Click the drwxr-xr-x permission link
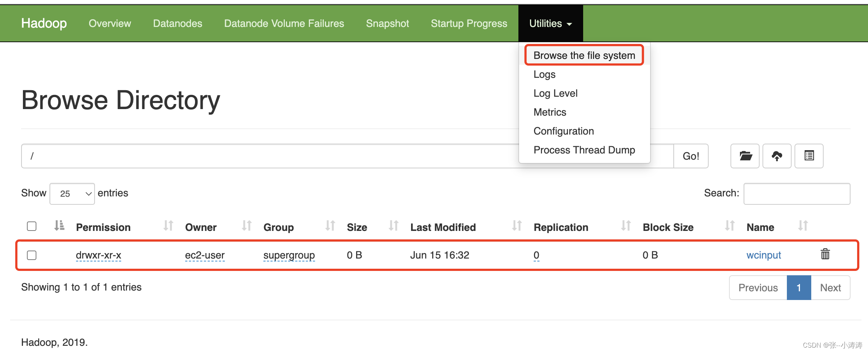This screenshot has width=868, height=352. 98,255
